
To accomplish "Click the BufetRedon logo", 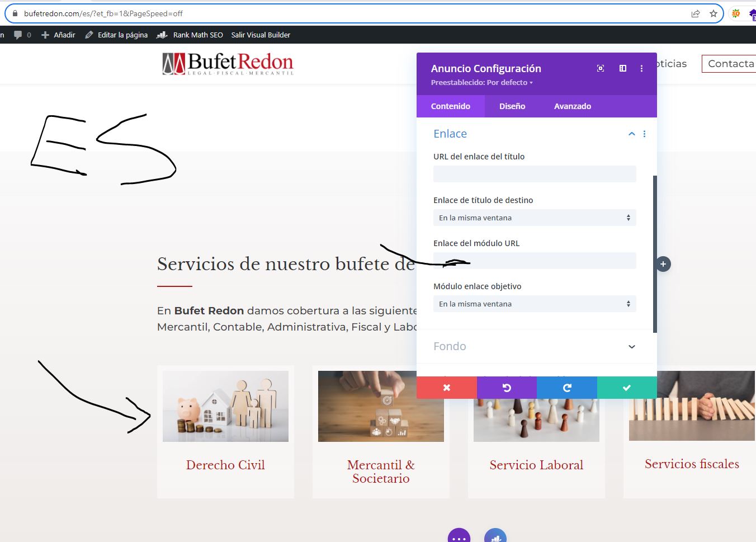I will pyautogui.click(x=228, y=64).
